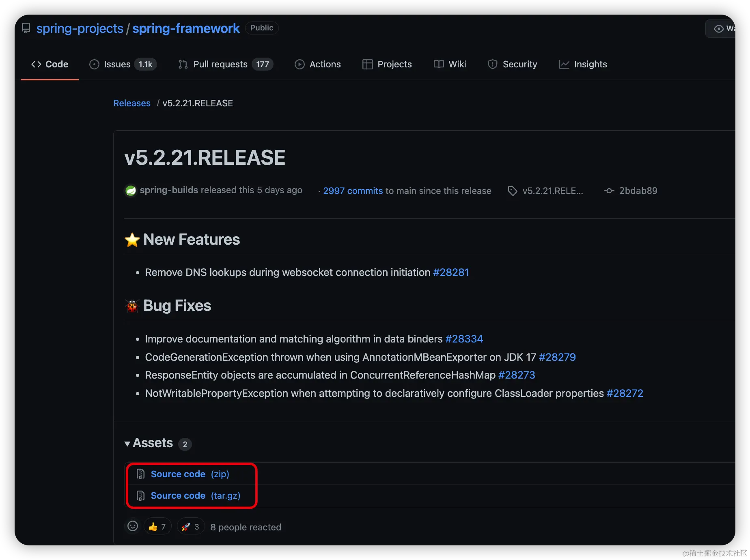Click the star emoji by New Features
The height and width of the screenshot is (560, 750).
click(x=132, y=240)
